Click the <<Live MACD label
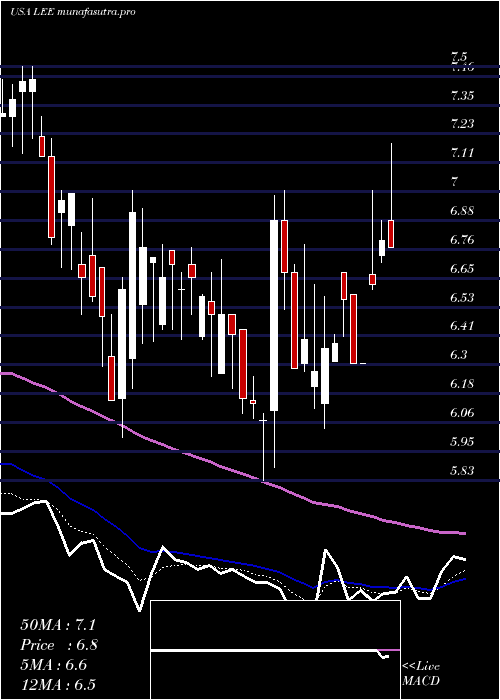Screen dimensions: 500x700 (x=421, y=674)
